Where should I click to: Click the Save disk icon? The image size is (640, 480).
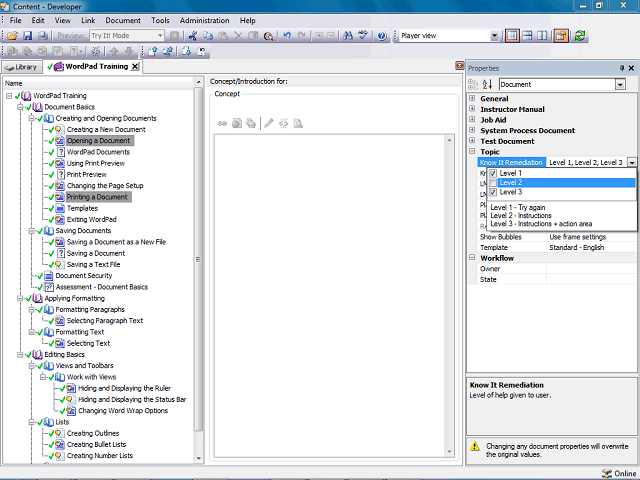pyautogui.click(x=27, y=36)
